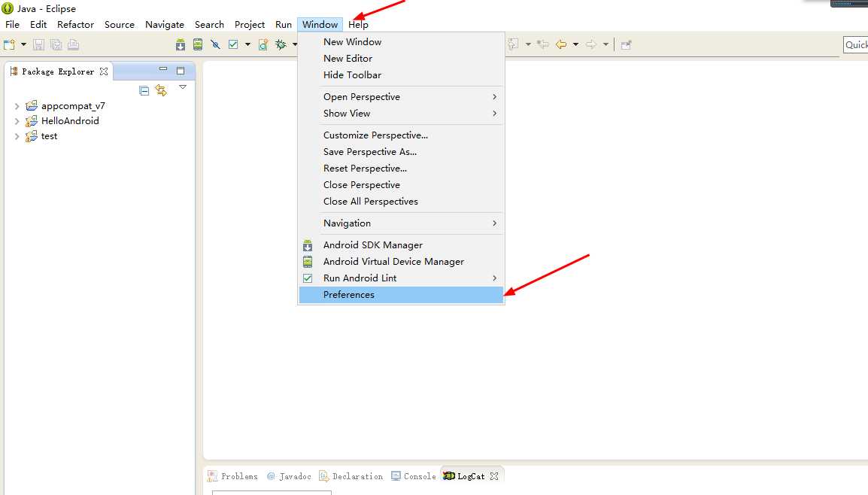The image size is (868, 495).
Task: Click the skip all breakpoints toolbar icon
Action: click(x=215, y=45)
